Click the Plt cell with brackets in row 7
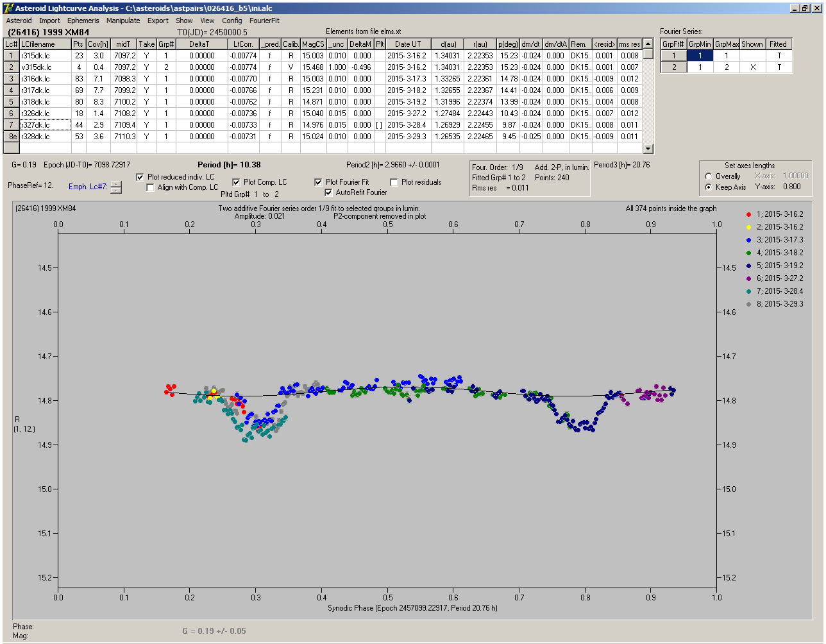826x644 pixels. 380,125
